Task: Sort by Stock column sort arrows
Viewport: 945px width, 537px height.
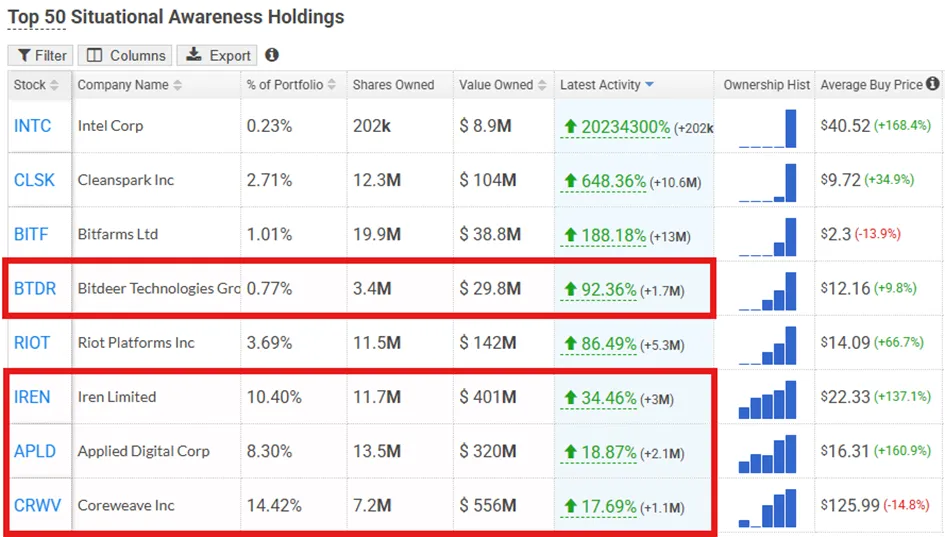Action: pyautogui.click(x=54, y=85)
